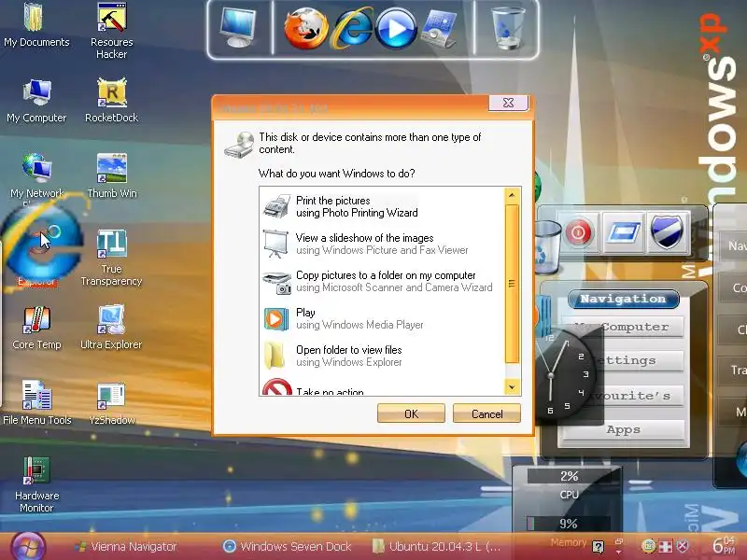Launch Firefox from the top dock
This screenshot has height=560, width=747.
pos(306,28)
